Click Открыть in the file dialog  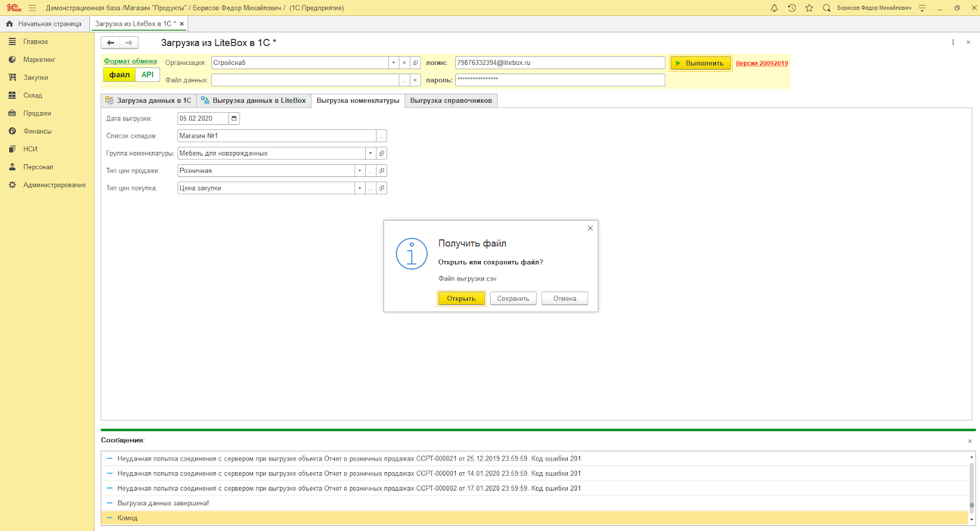click(x=461, y=298)
